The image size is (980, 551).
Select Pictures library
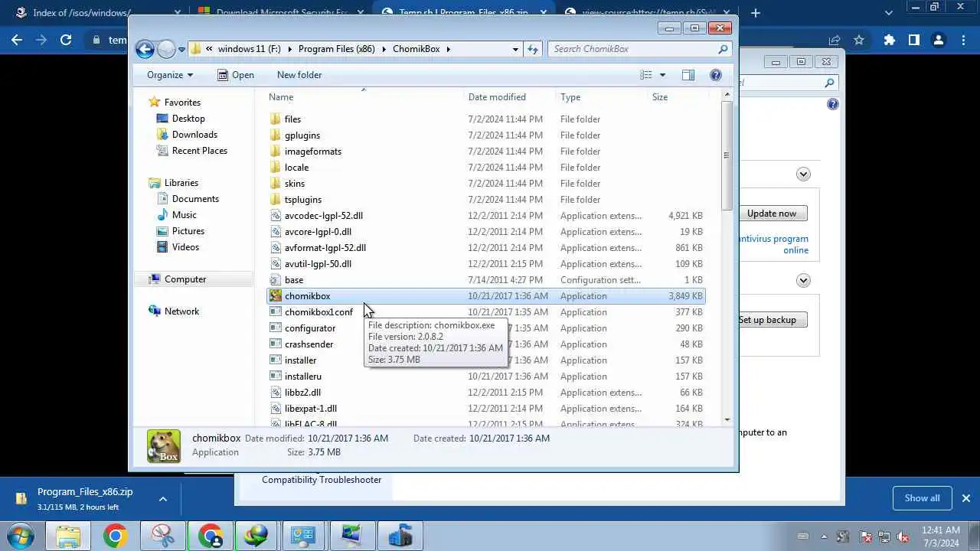pos(188,231)
